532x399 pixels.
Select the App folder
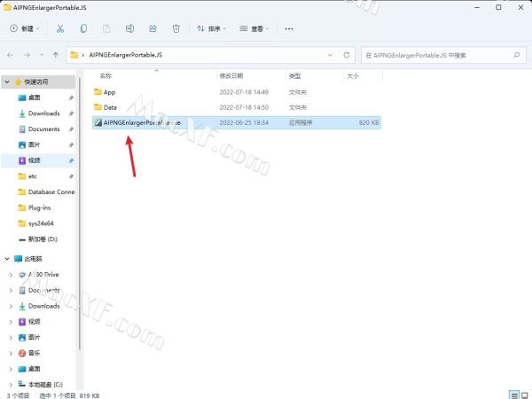click(237, 92)
